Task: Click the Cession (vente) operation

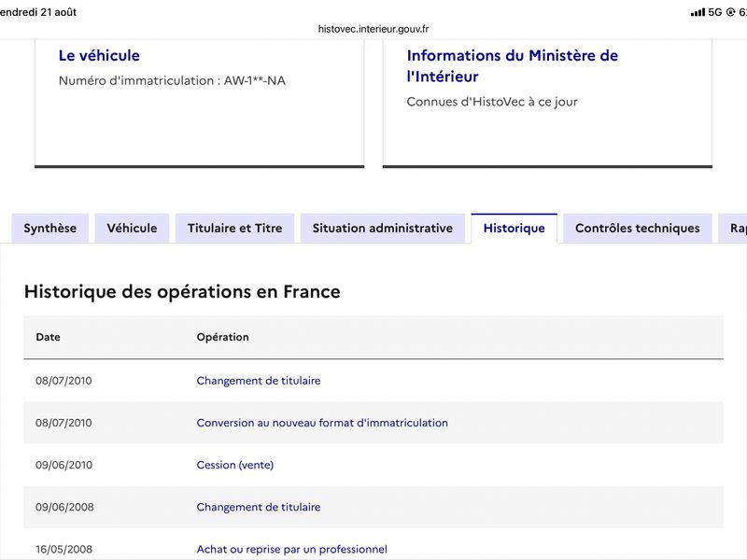Action: (x=235, y=465)
